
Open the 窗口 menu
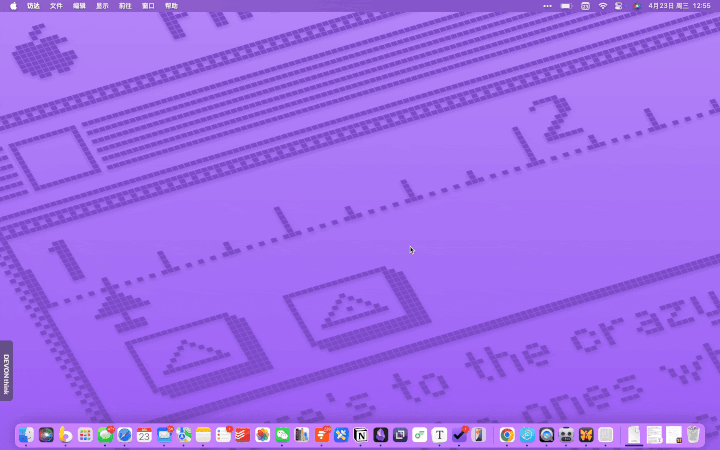tap(148, 6)
